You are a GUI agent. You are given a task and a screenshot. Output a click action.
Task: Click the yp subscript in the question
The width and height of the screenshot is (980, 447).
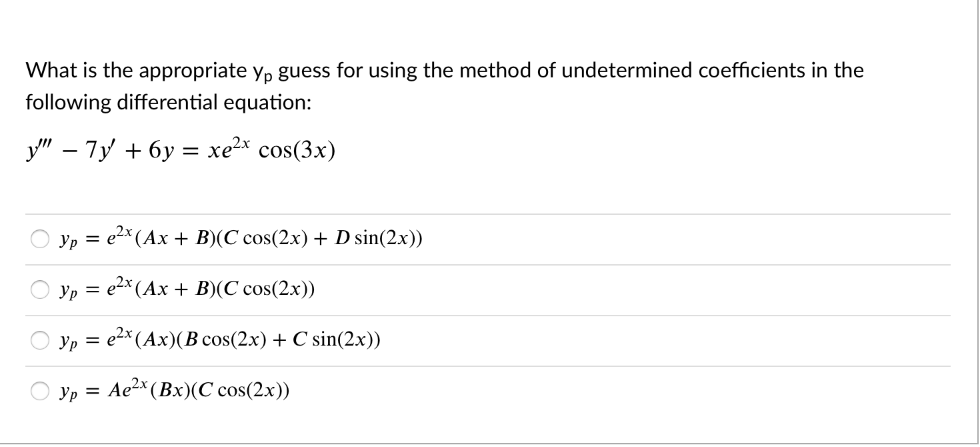[261, 73]
